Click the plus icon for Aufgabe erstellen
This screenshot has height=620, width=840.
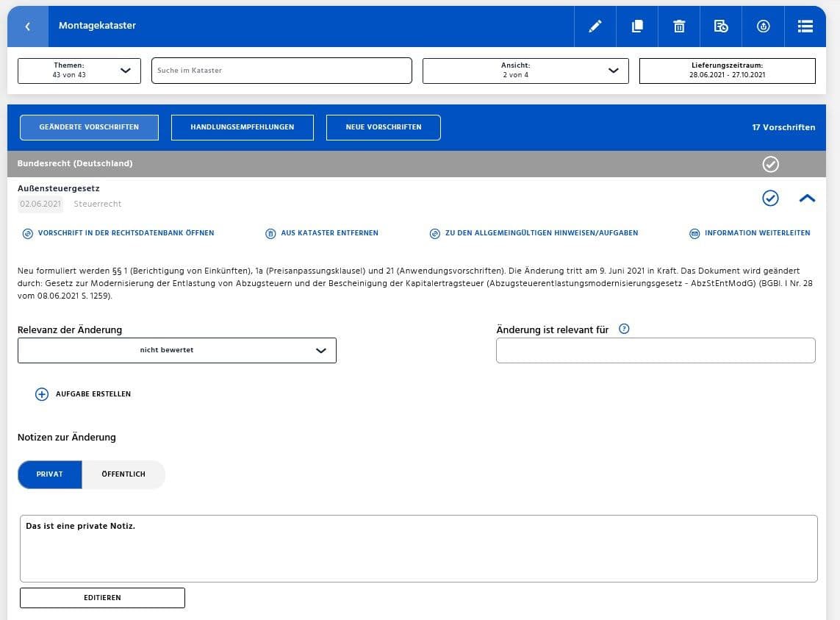[x=42, y=394]
